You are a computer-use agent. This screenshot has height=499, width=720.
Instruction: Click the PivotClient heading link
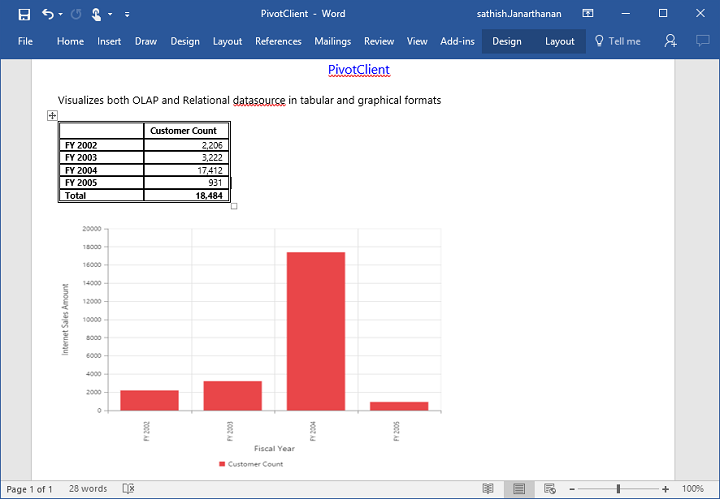click(x=358, y=70)
